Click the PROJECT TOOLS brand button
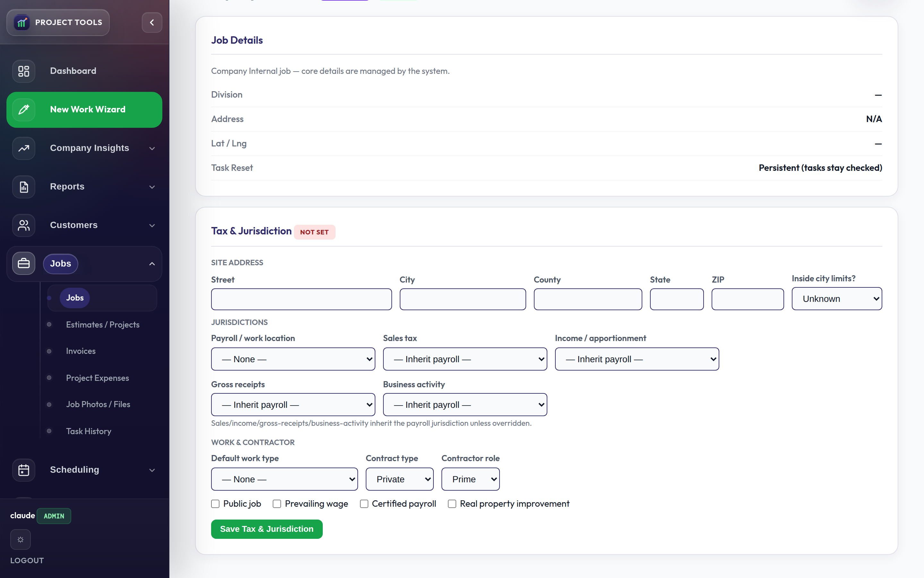Viewport: 924px width, 578px height. (58, 22)
